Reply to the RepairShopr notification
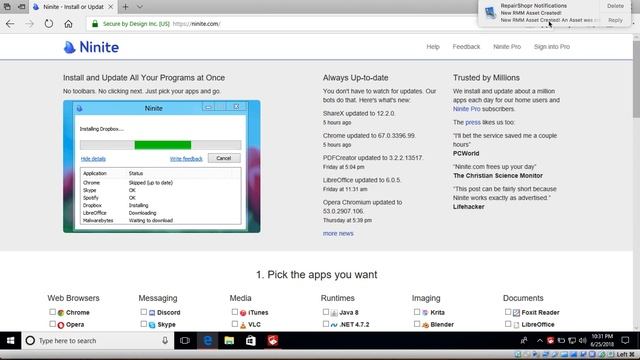 [615, 20]
